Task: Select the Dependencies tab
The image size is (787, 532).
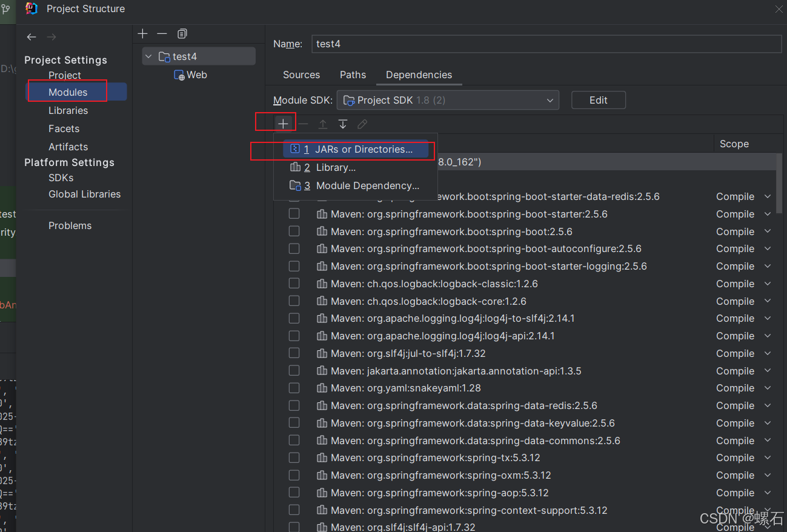Action: [419, 75]
